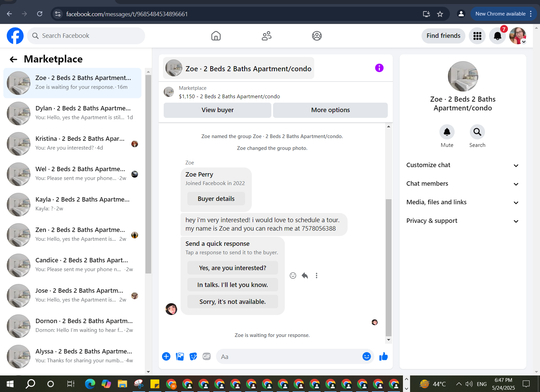This screenshot has height=392, width=540.
Task: Attach a file with photo icon
Action: 180,357
